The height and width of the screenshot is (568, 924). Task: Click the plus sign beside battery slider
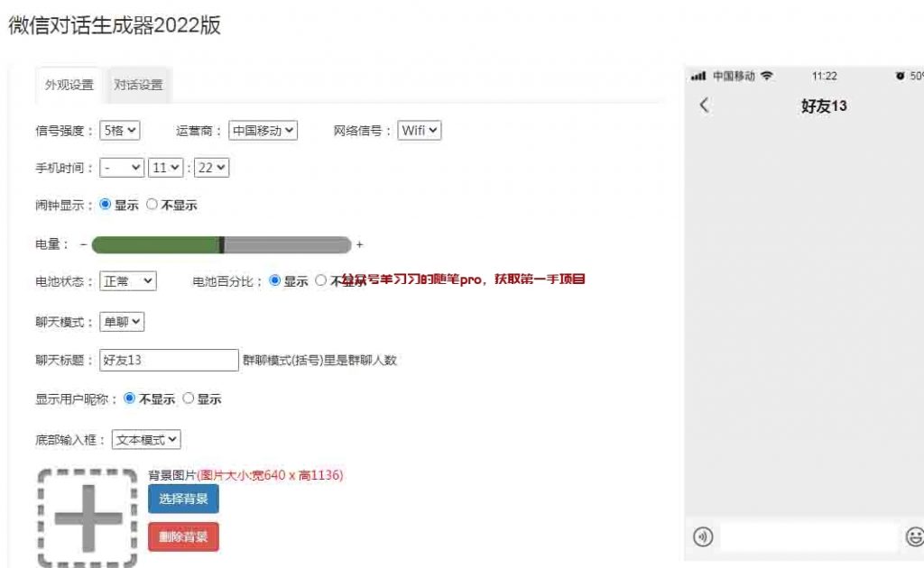click(360, 244)
